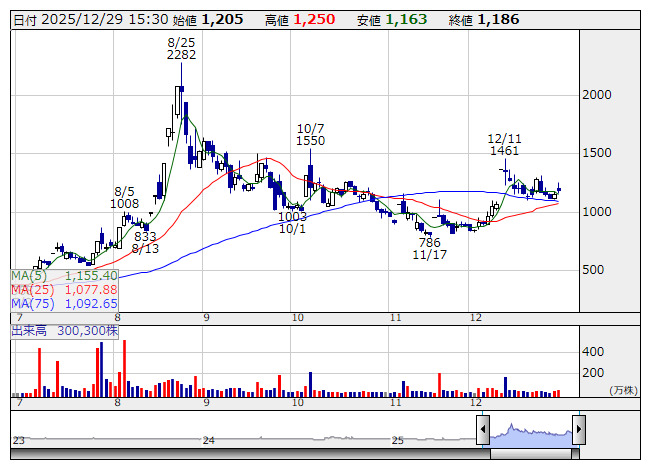Click year 24 in the overview timeline
Viewport: 653px width, 470px height.
pos(208,440)
